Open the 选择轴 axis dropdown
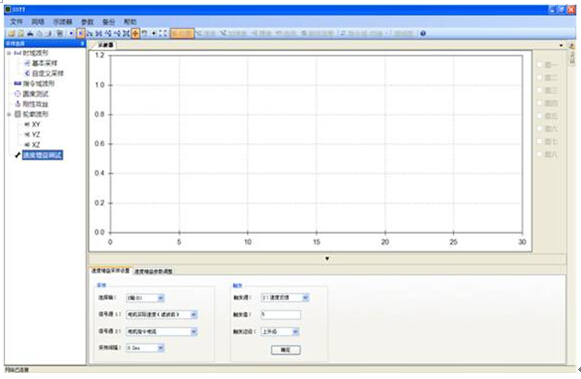The height and width of the screenshot is (379, 581). point(145,298)
